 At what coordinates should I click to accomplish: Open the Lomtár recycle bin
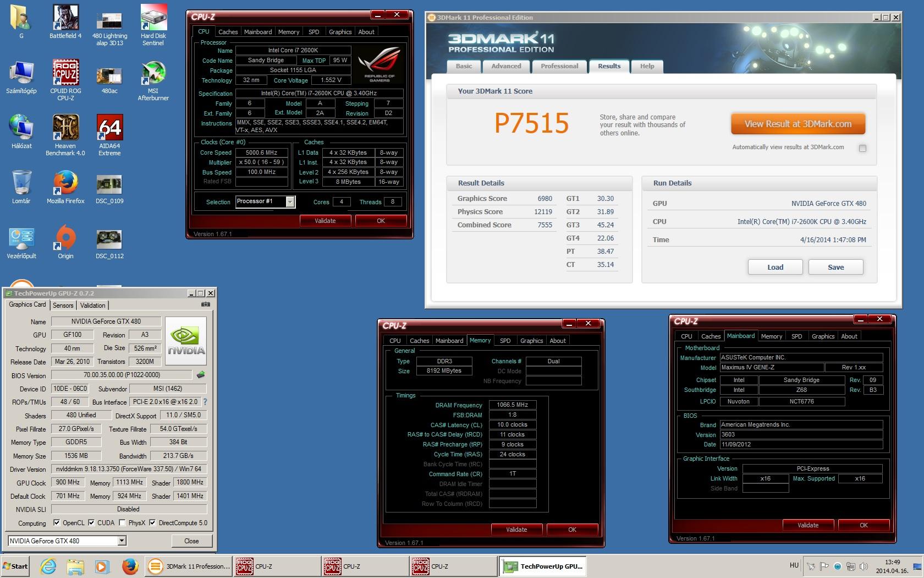(x=21, y=187)
